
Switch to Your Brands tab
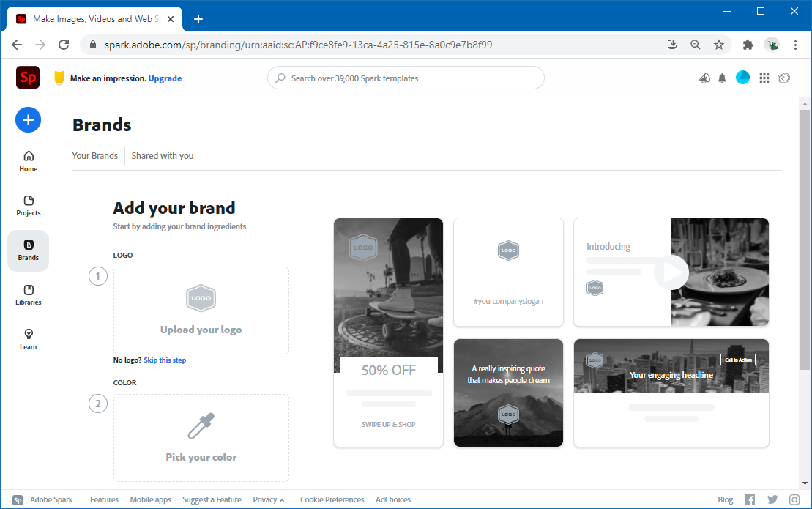(x=94, y=155)
